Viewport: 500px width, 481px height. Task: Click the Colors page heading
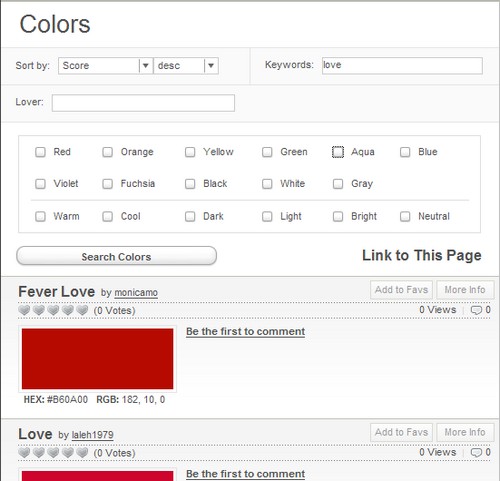pyautogui.click(x=55, y=24)
